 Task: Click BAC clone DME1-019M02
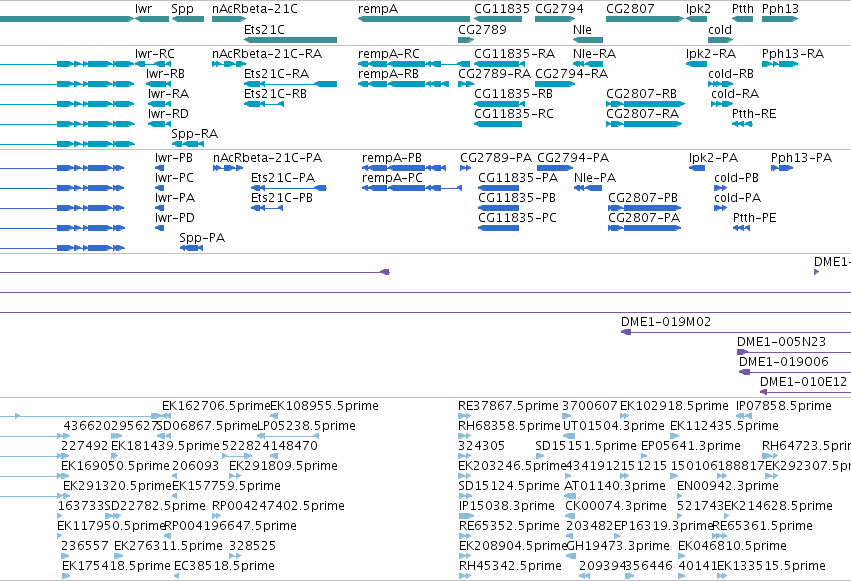click(736, 332)
